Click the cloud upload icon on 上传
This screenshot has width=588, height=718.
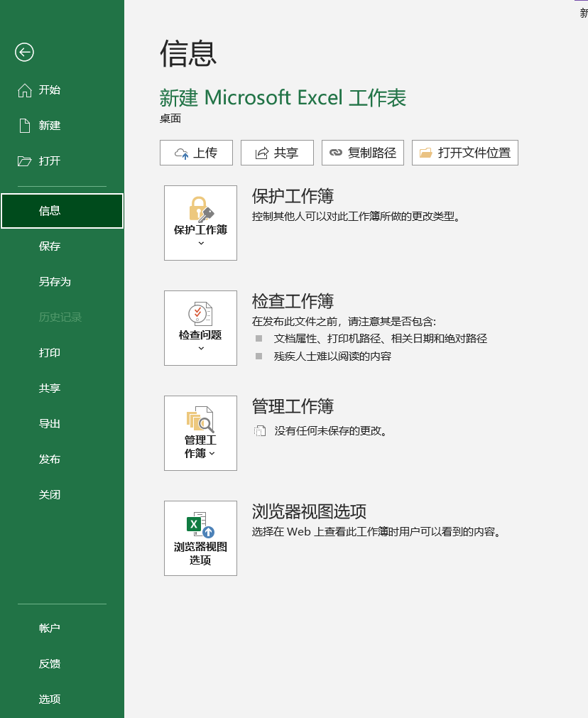[181, 153]
